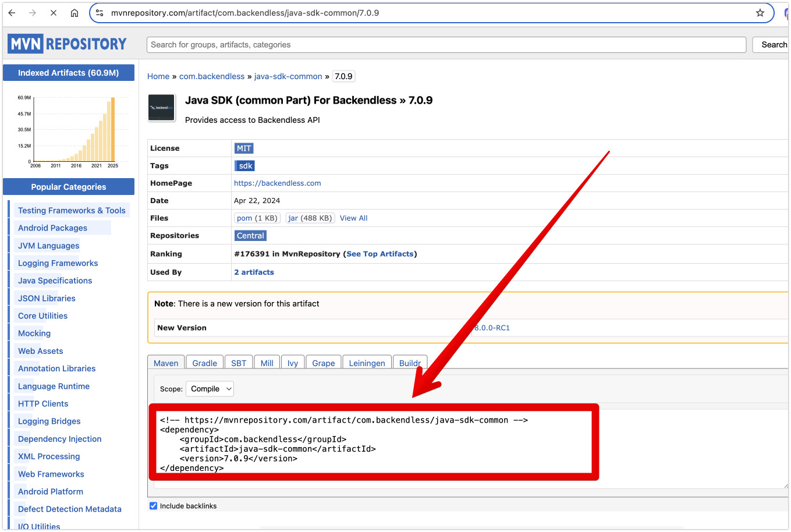Screen dimensions: 791x532
Task: Click the MVN Repository logo
Action: point(68,44)
